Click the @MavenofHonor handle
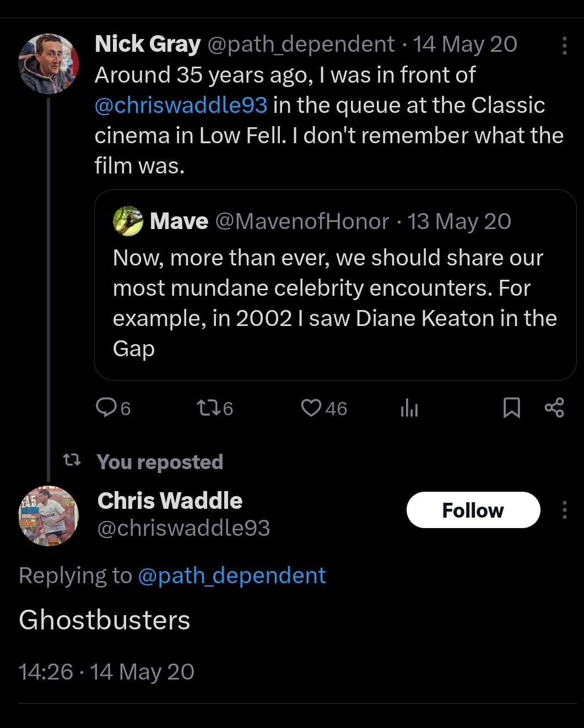Viewport: 584px width, 728px height. (302, 221)
